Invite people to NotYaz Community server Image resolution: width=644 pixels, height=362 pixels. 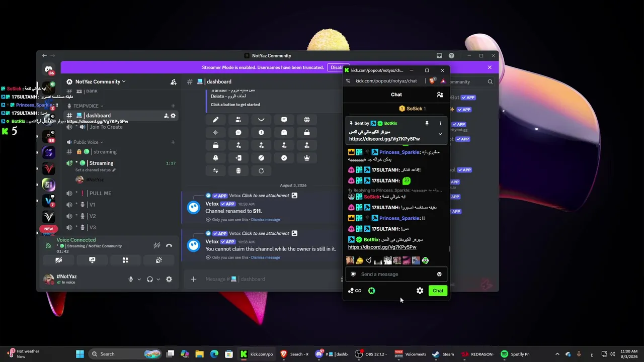pyautogui.click(x=174, y=81)
